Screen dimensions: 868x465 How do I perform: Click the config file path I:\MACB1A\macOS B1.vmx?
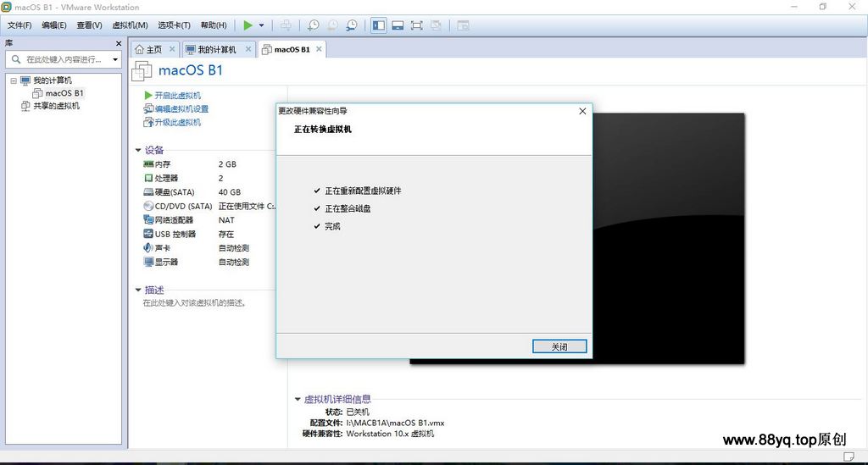(x=395, y=423)
